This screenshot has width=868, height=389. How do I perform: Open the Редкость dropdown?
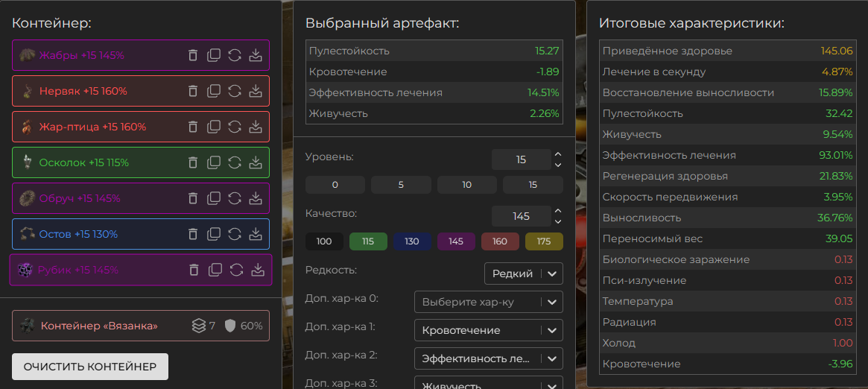coord(524,273)
